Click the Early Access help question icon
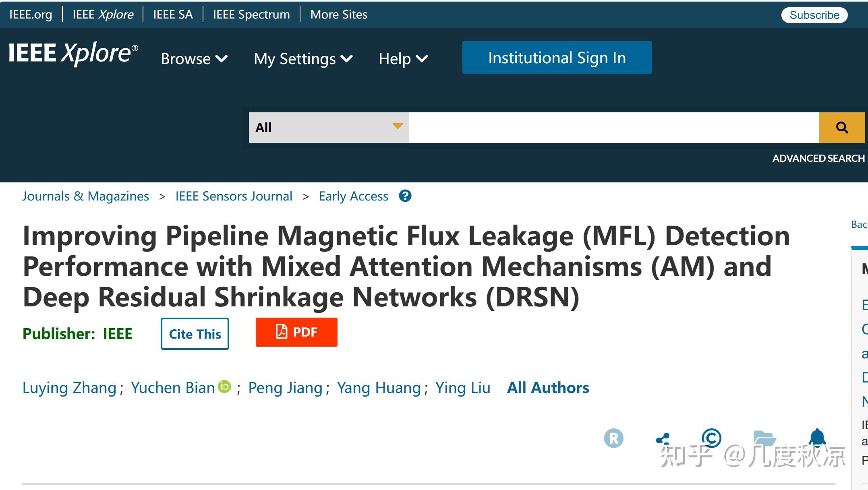 coord(405,196)
